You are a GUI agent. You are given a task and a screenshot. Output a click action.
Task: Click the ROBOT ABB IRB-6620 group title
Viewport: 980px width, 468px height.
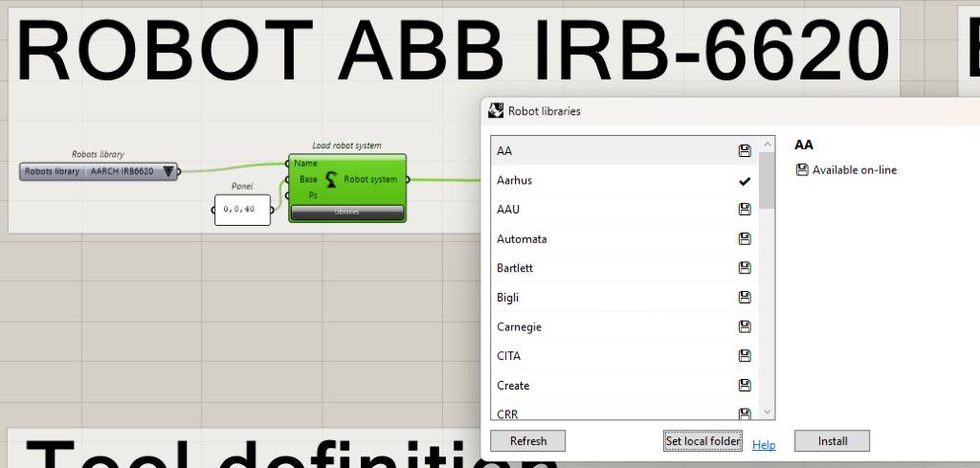(453, 51)
